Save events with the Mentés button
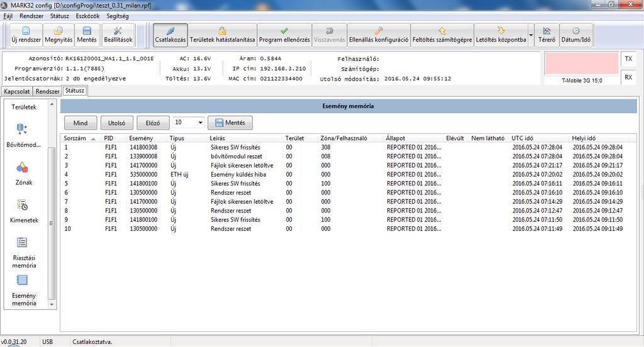The height and width of the screenshot is (347, 644). click(230, 123)
